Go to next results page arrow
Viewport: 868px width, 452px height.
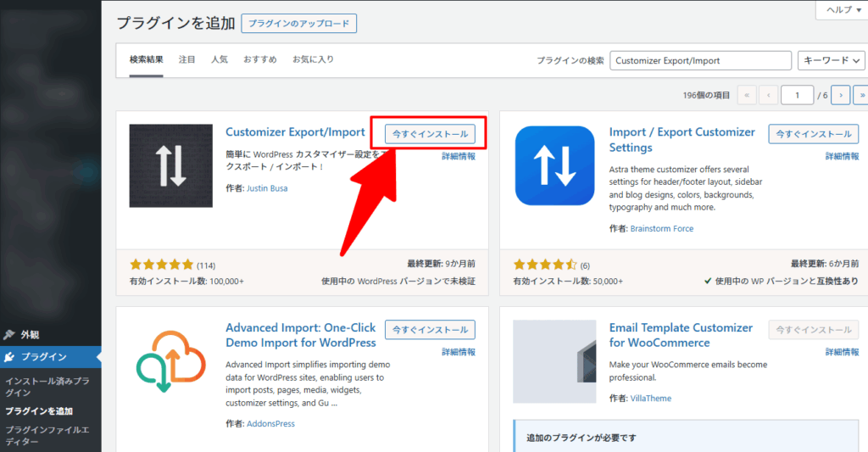coord(840,95)
